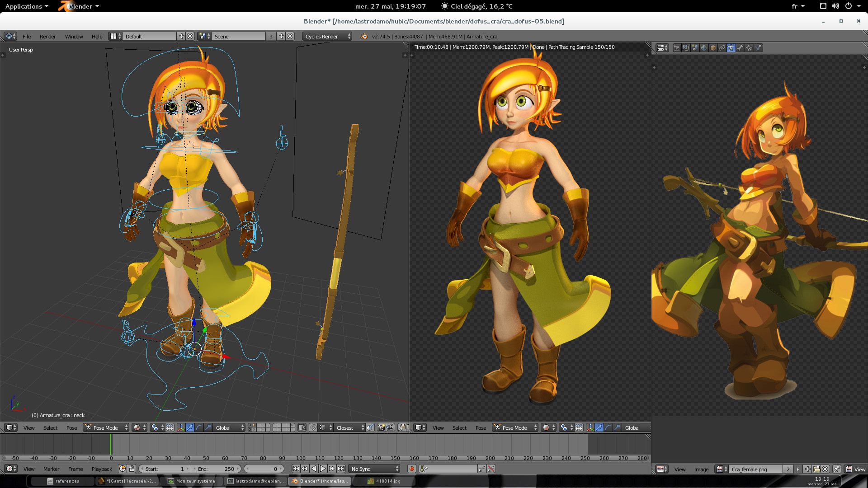
Task: Open the Window menu
Action: click(74, 36)
